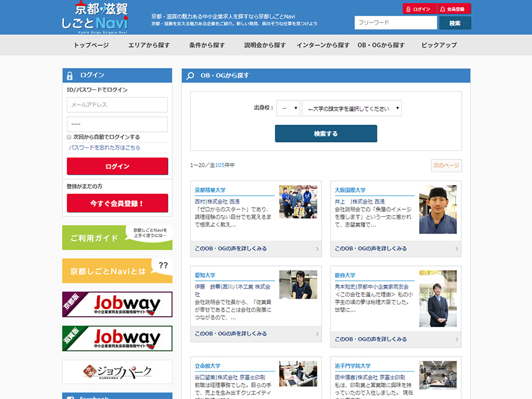Click chevron arrow on 龍谷大学 card footer
This screenshot has width=532, height=399.
[x=457, y=339]
